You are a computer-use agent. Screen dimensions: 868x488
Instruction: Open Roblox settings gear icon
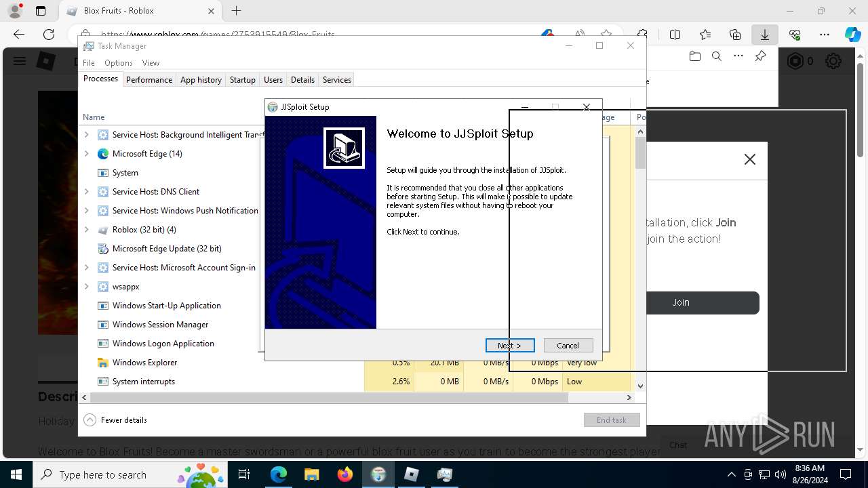point(833,62)
